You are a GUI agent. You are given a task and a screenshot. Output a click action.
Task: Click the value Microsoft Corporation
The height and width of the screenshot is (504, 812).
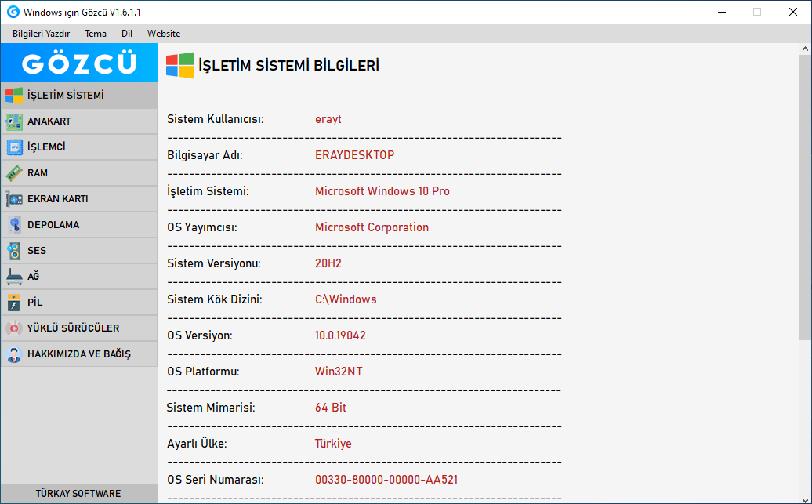tap(372, 227)
